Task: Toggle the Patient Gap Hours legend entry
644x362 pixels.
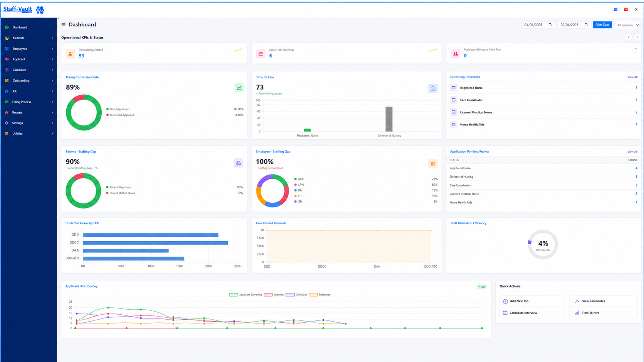Action: [x=119, y=187]
